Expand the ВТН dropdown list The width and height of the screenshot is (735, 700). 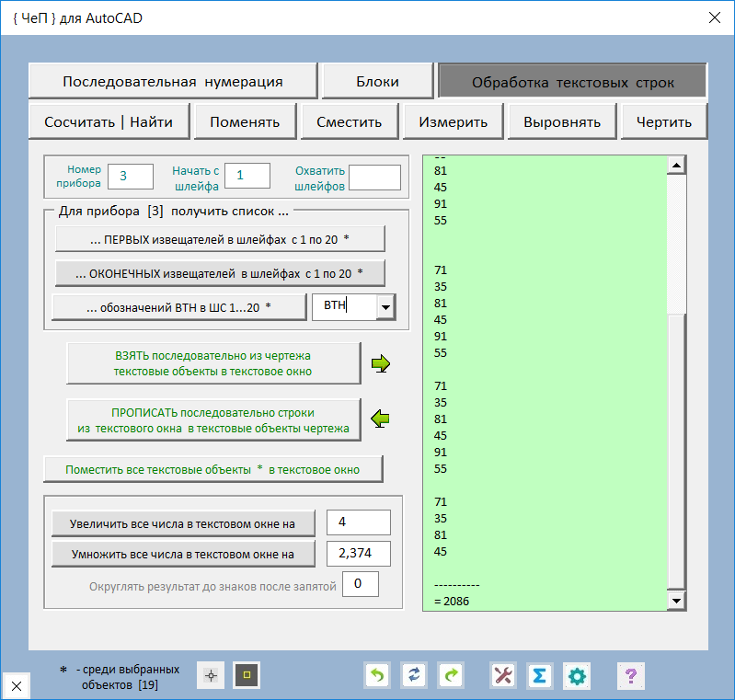(386, 307)
